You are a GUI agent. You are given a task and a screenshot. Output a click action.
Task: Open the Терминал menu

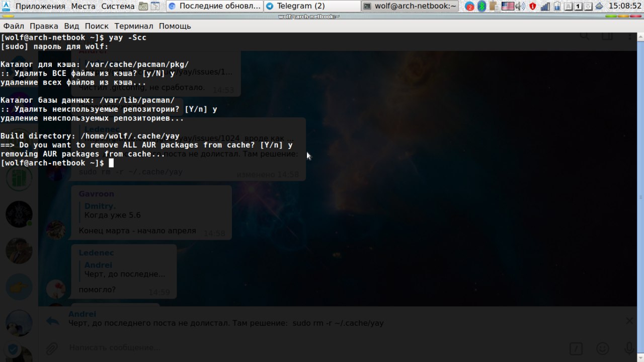point(134,26)
